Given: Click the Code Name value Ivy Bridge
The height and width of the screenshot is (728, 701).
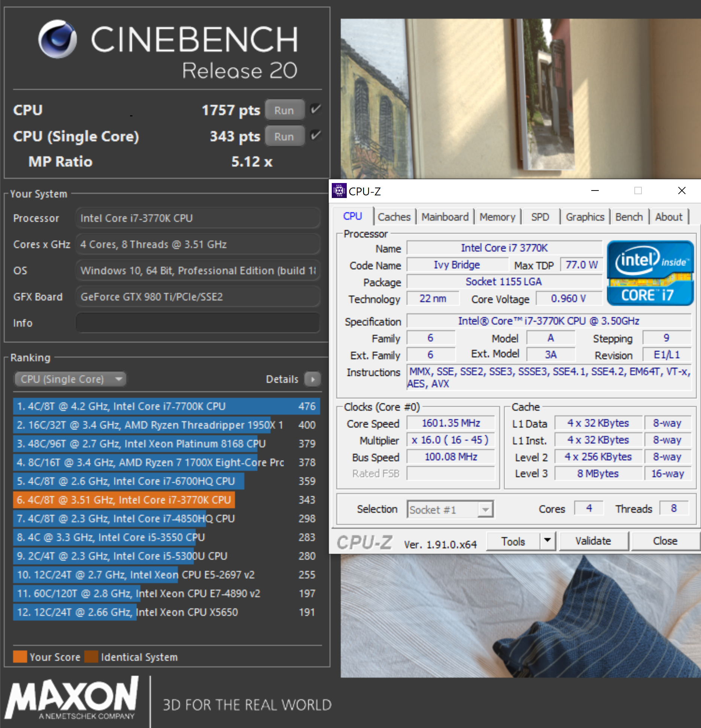Looking at the screenshot, I should (457, 265).
